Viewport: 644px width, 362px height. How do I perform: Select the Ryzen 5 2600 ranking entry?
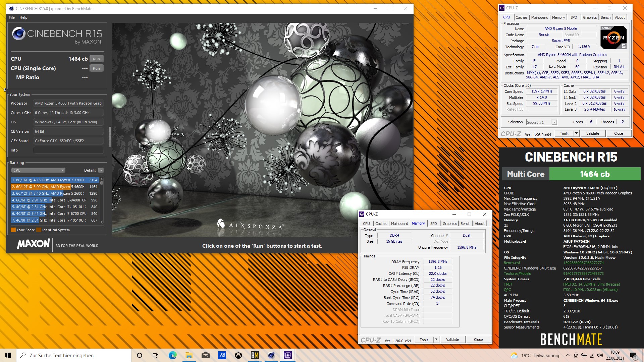(x=55, y=193)
